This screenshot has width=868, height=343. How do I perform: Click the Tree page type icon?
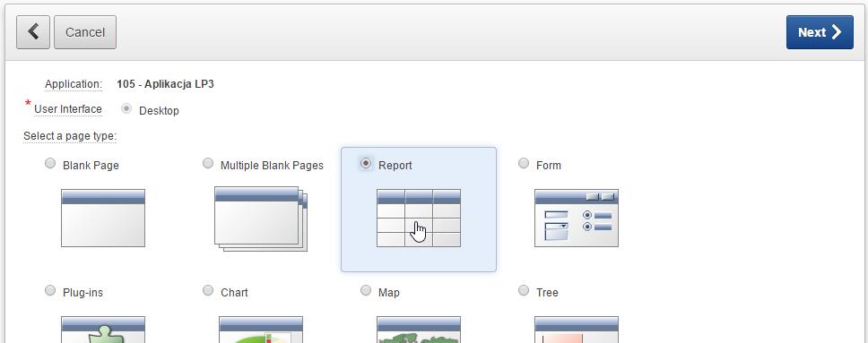click(577, 330)
